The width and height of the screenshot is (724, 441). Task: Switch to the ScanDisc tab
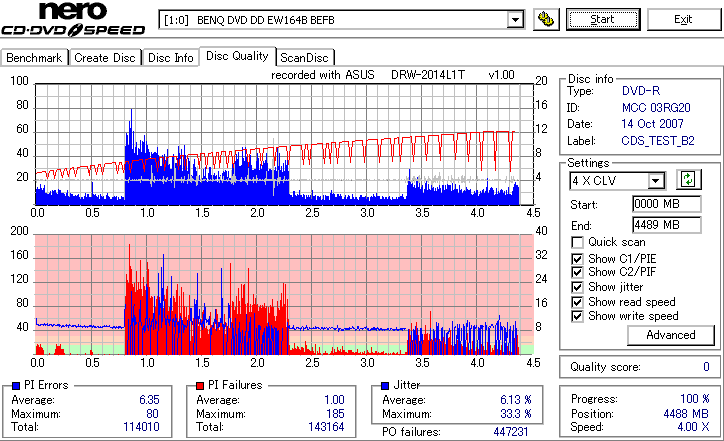[304, 58]
